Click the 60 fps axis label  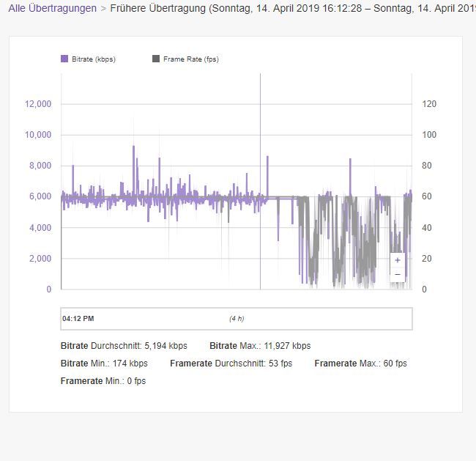tap(426, 196)
